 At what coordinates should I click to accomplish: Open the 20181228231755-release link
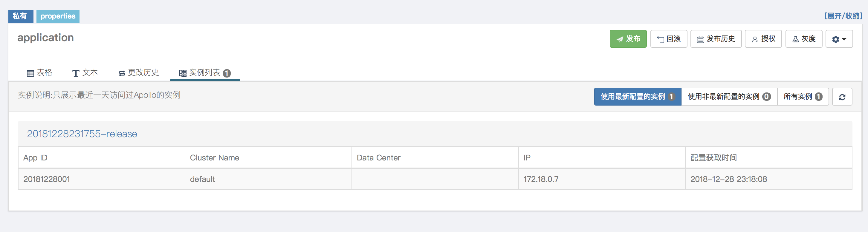[82, 134]
